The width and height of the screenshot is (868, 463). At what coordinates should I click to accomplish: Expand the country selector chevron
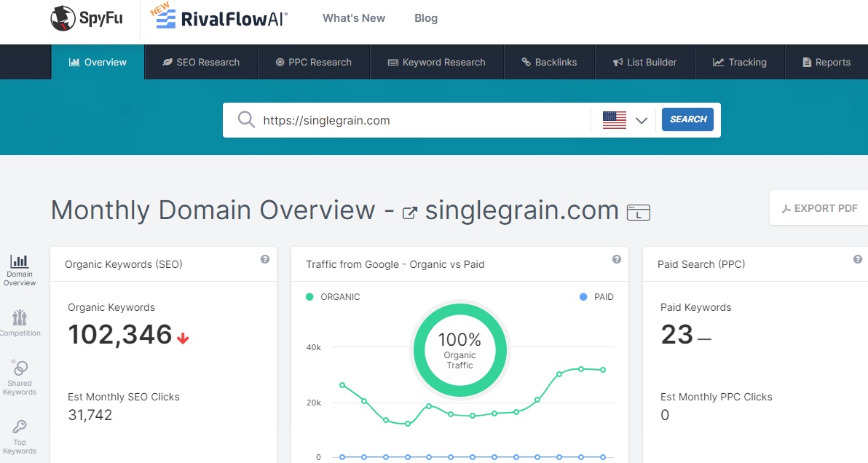[x=641, y=121]
